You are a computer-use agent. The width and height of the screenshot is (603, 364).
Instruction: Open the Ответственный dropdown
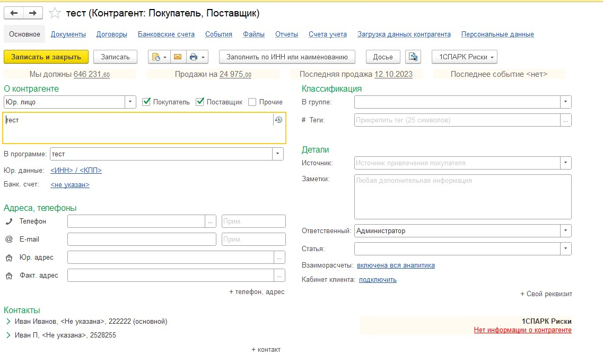point(566,230)
